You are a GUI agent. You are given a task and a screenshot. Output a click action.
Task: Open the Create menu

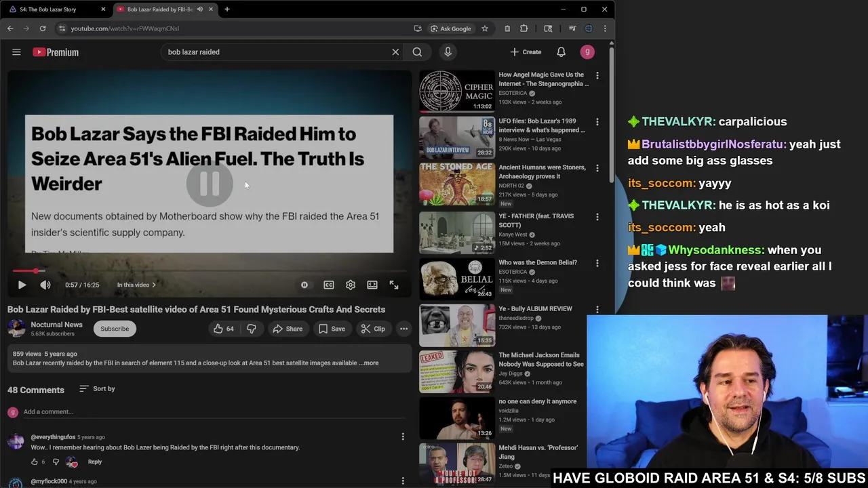point(526,52)
